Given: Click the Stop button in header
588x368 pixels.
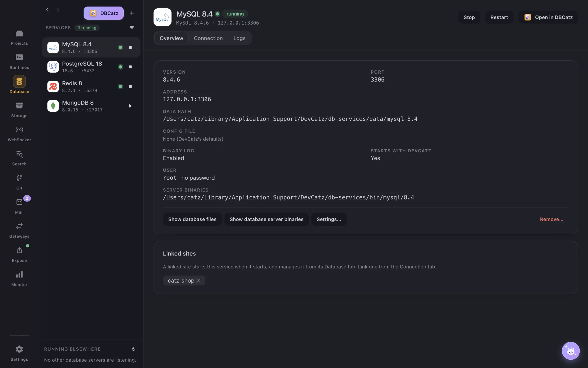Looking at the screenshot, I should [469, 17].
